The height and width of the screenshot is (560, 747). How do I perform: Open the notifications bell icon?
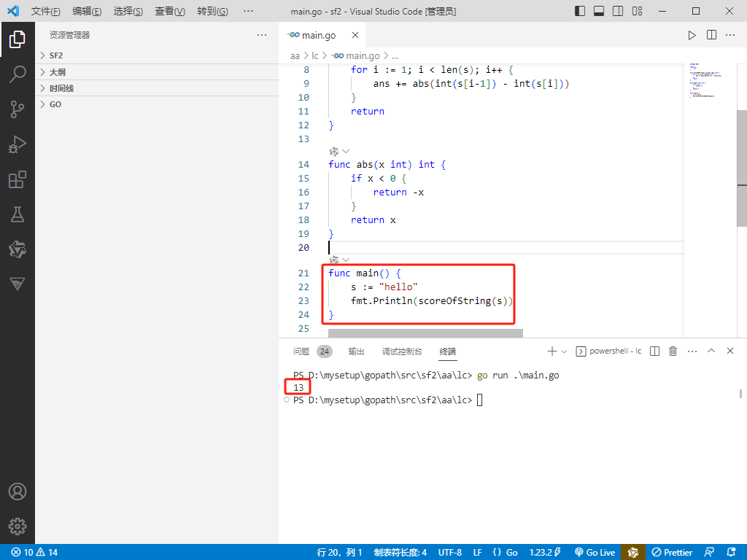pos(731,553)
